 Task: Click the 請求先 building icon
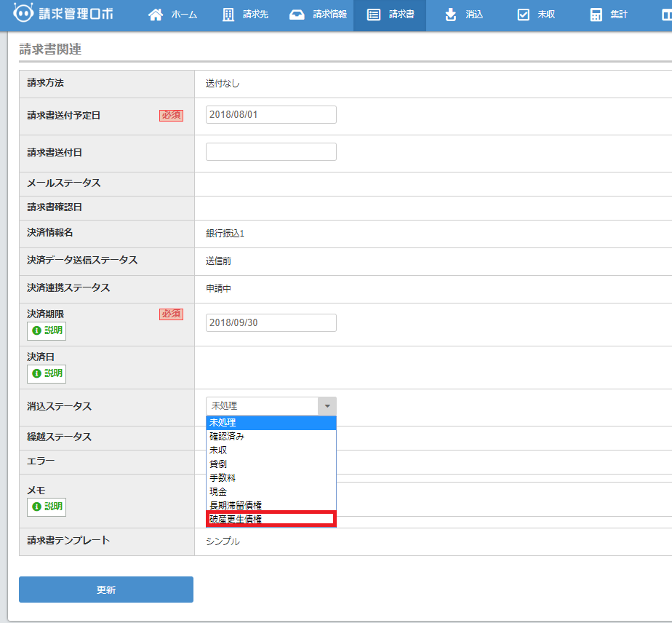(x=228, y=15)
